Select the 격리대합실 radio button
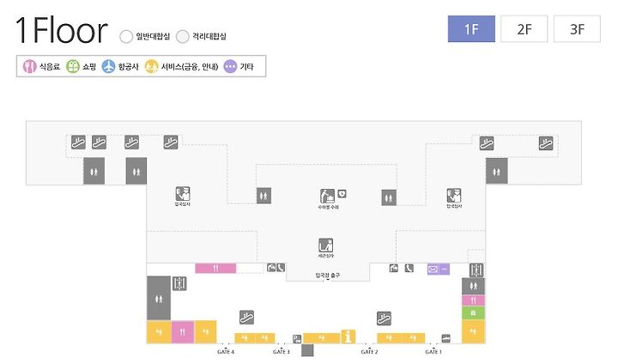 [183, 37]
